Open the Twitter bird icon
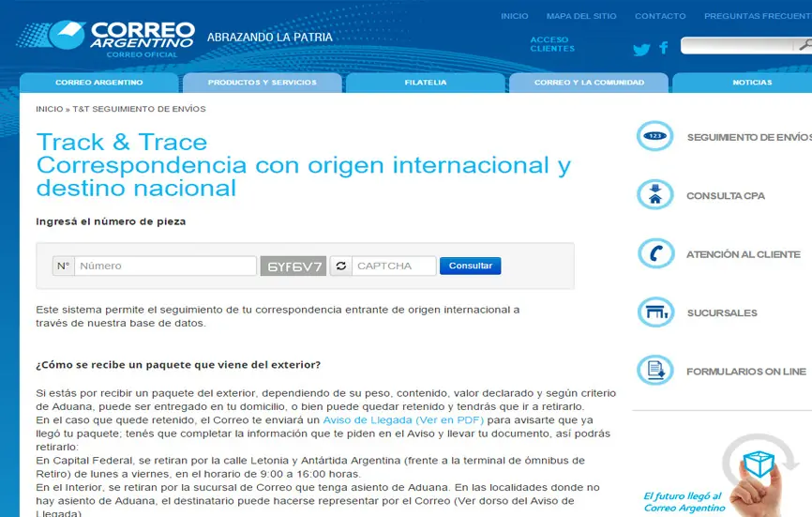The height and width of the screenshot is (517, 812). click(641, 49)
